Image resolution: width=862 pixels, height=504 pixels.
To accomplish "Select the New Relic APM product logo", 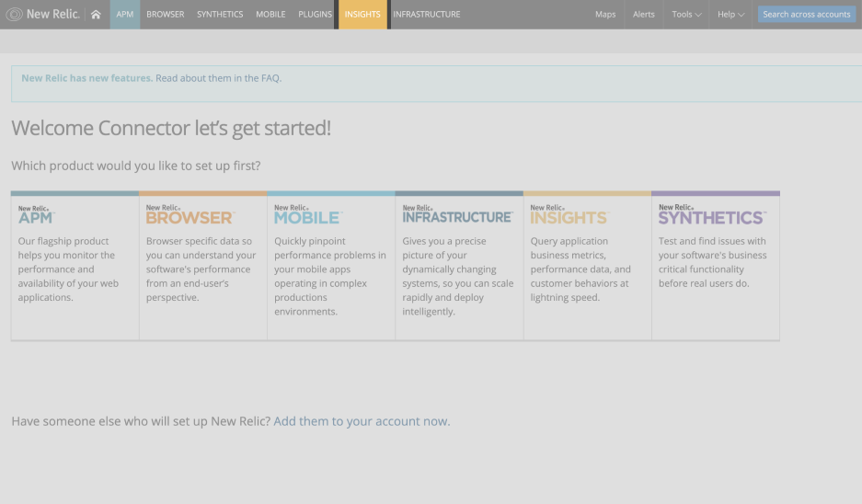I will [36, 215].
